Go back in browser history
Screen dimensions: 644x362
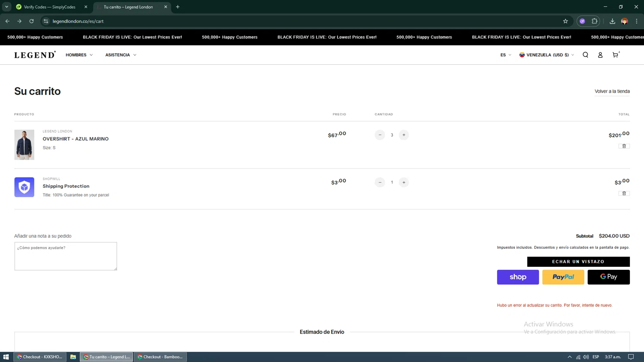point(7,21)
